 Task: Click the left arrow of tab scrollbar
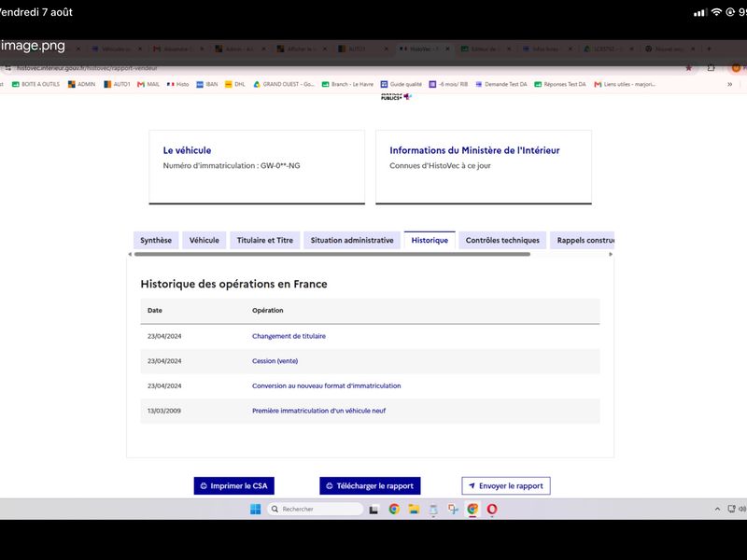pyautogui.click(x=130, y=254)
